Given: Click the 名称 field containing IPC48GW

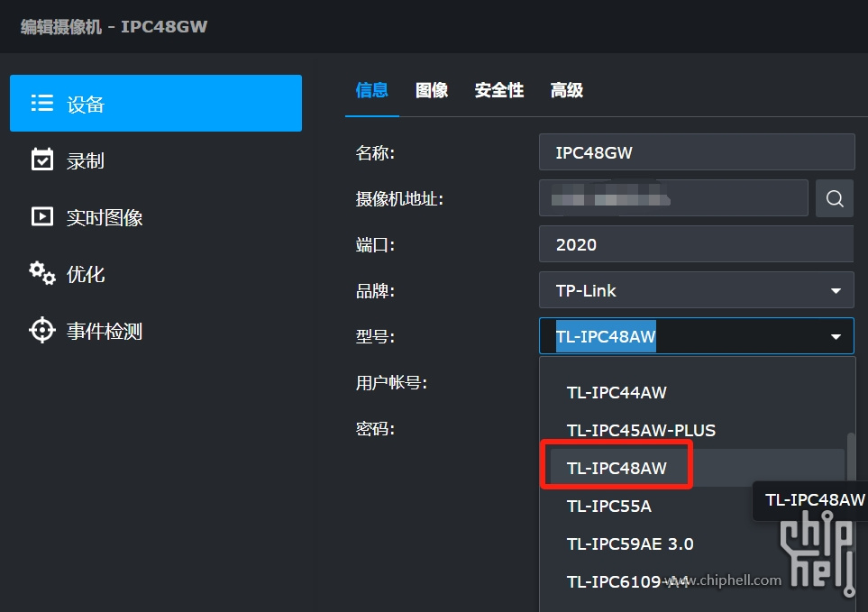Looking at the screenshot, I should (x=697, y=152).
